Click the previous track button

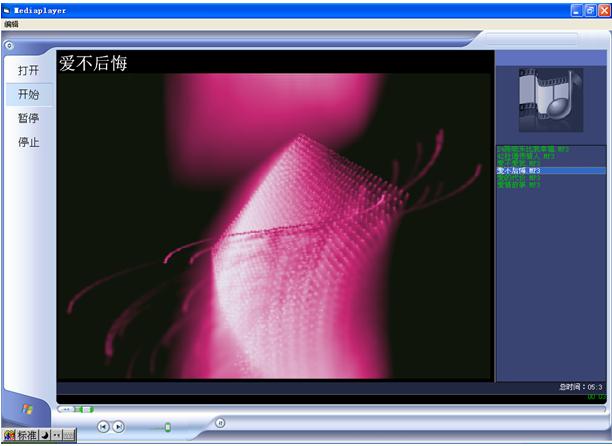(x=103, y=426)
